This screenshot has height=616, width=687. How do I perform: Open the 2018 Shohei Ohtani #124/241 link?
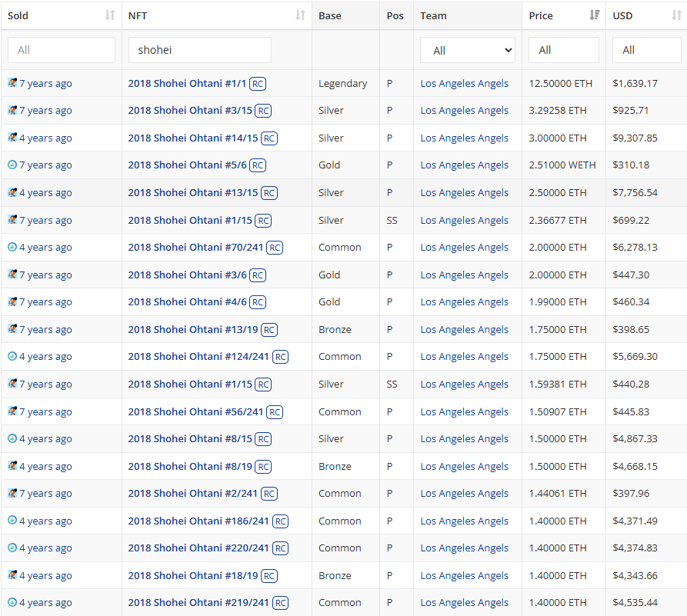coord(198,356)
